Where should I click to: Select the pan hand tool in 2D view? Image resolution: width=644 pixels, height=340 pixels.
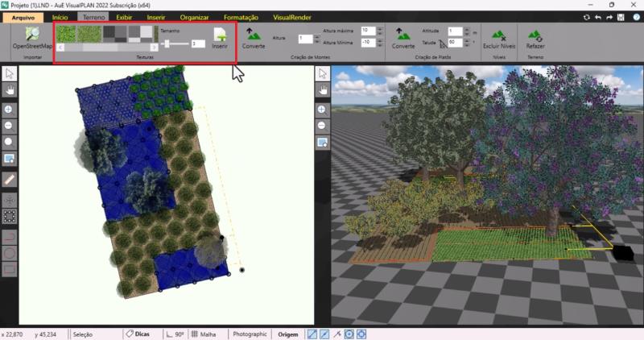point(9,89)
